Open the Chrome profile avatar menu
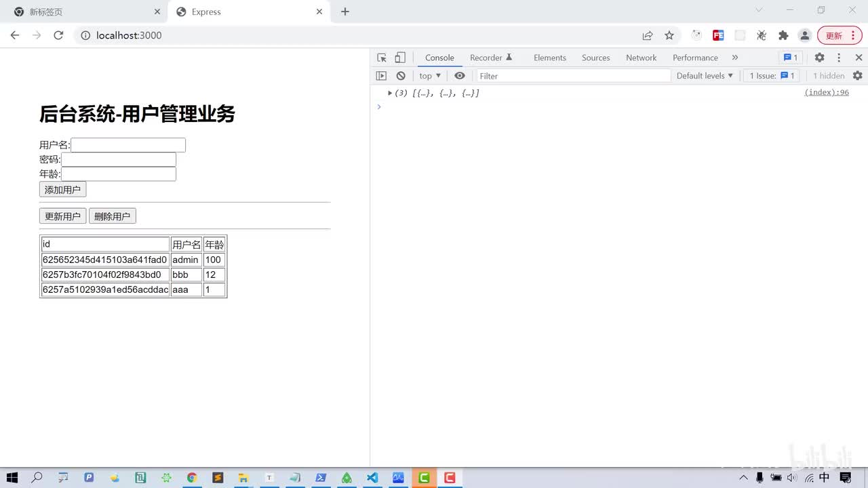868x488 pixels. click(x=805, y=35)
